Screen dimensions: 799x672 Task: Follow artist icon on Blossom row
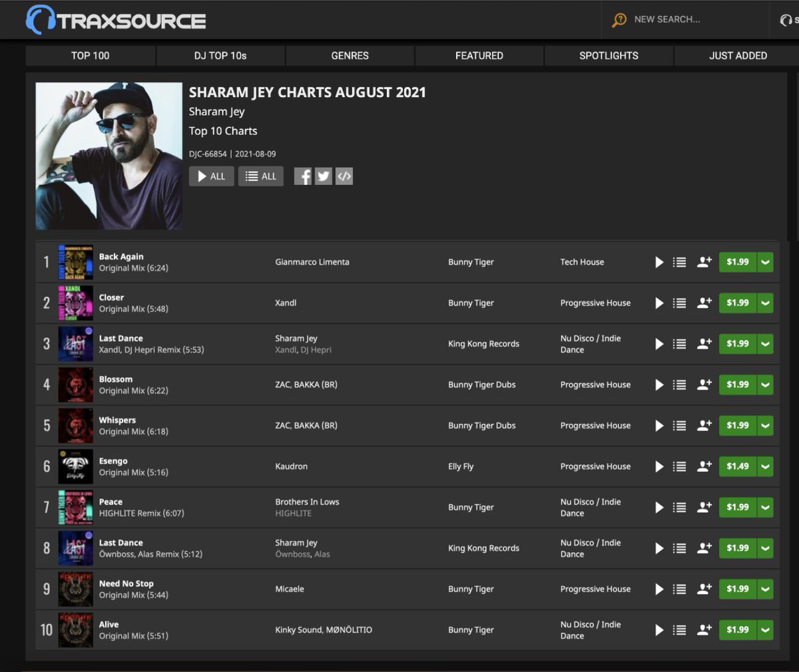[x=704, y=385]
